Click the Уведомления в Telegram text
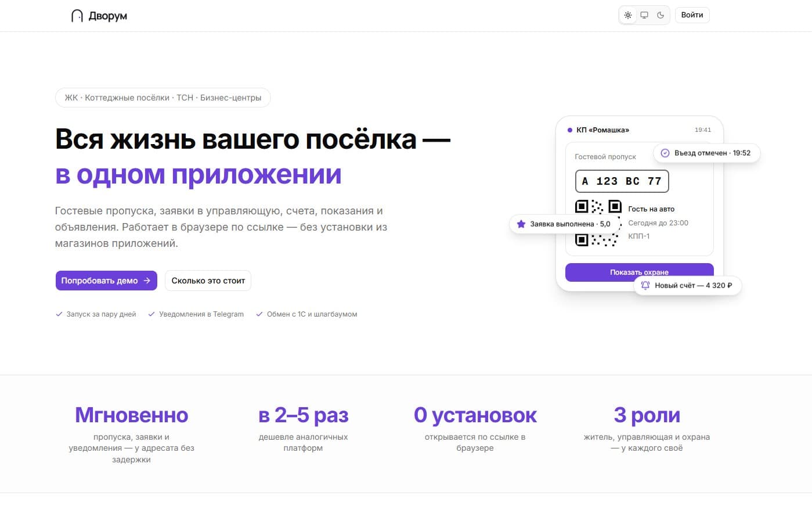 pyautogui.click(x=201, y=314)
